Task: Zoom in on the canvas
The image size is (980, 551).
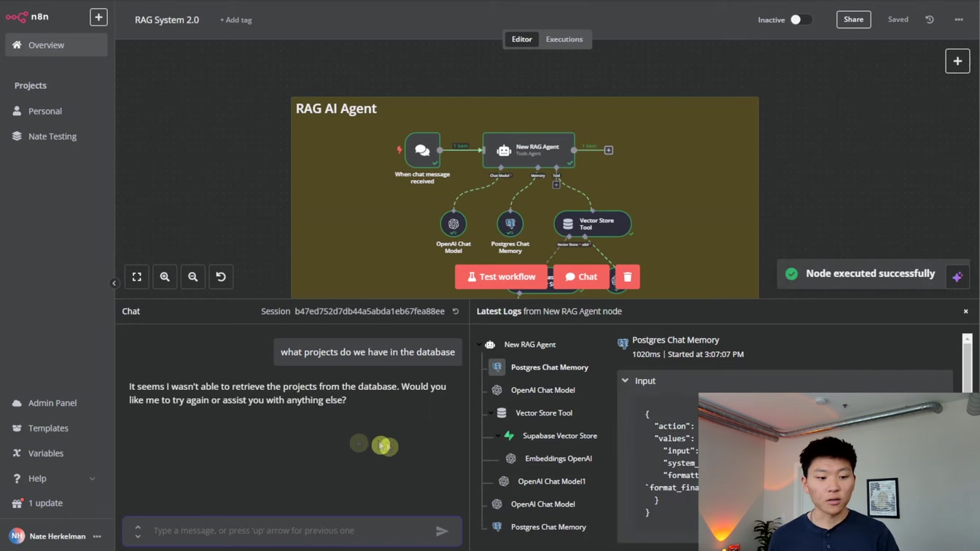Action: point(165,277)
